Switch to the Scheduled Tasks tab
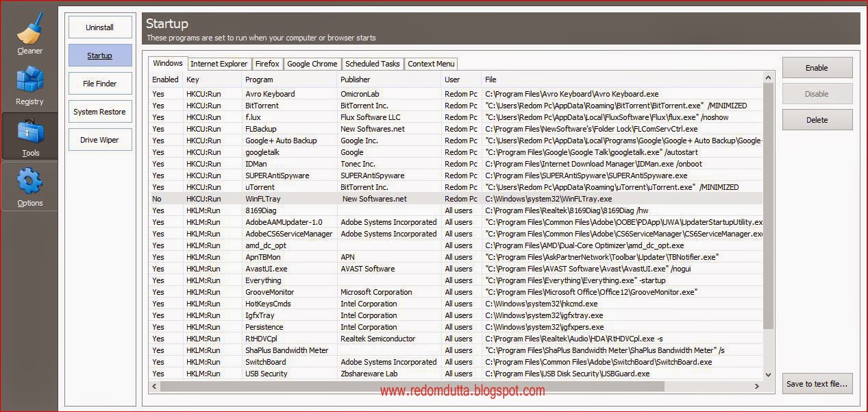 click(x=373, y=64)
